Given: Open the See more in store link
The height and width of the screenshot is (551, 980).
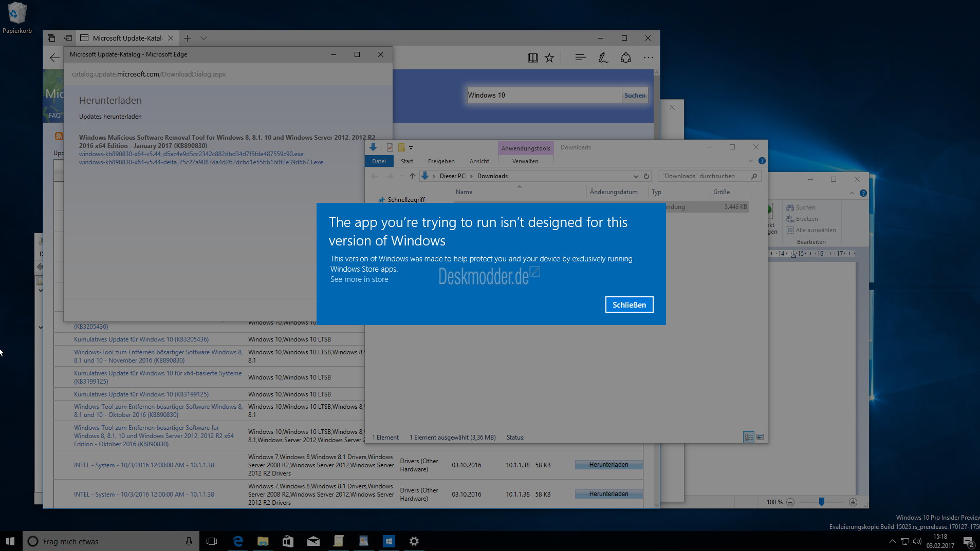Looking at the screenshot, I should (x=359, y=279).
